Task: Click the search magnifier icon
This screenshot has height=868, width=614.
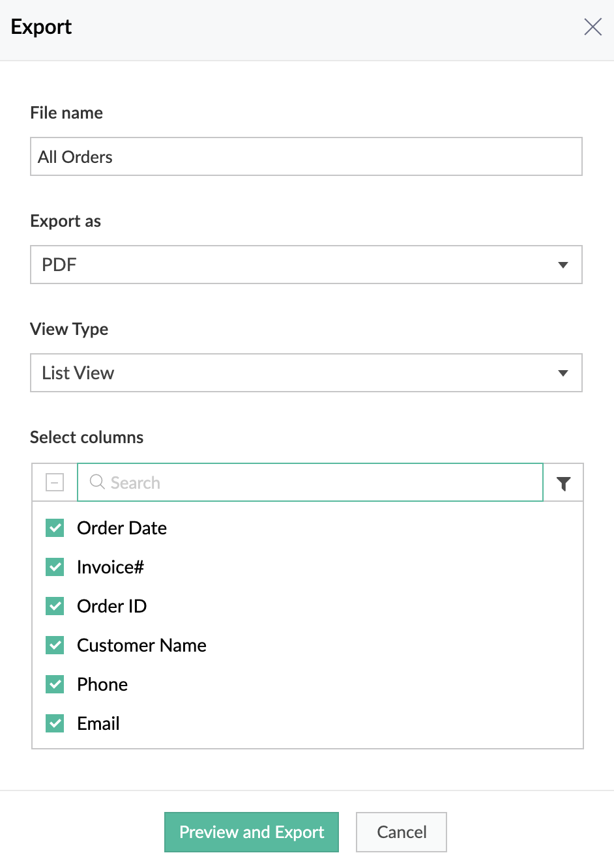Action: pyautogui.click(x=97, y=482)
